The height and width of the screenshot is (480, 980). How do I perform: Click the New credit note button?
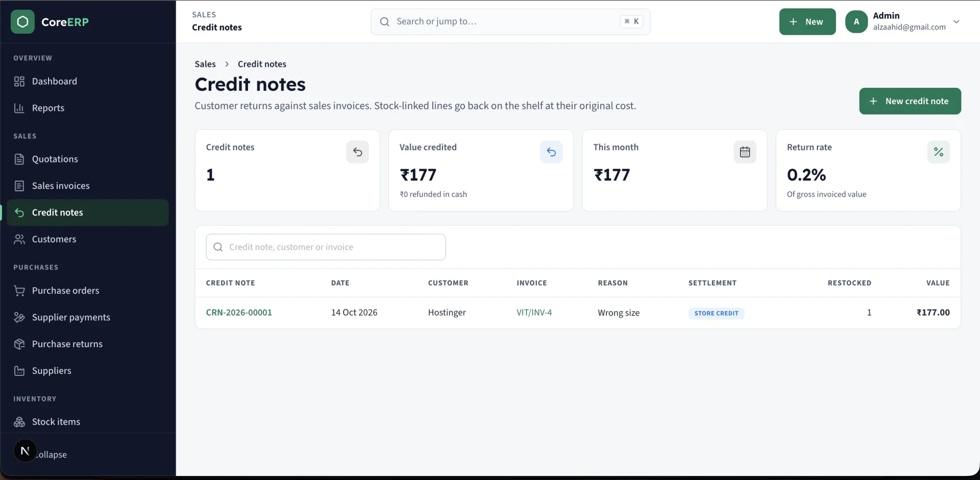(910, 101)
